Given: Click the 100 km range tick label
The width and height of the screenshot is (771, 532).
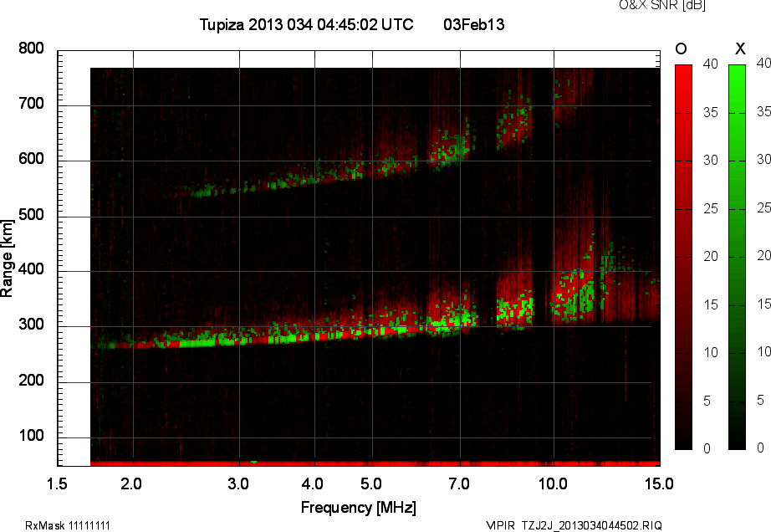Looking at the screenshot, I should [32, 436].
